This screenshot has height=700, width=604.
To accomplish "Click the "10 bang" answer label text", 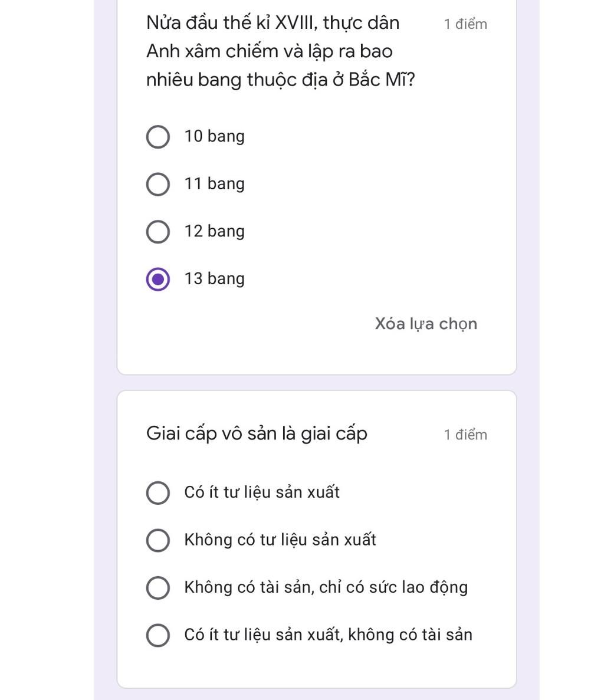I will (214, 136).
